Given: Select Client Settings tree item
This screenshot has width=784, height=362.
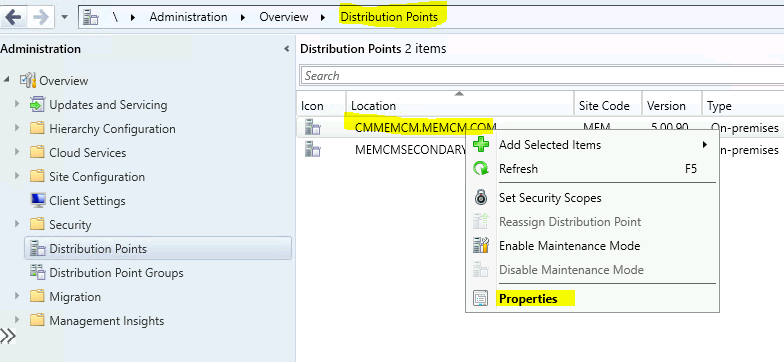Looking at the screenshot, I should click(87, 200).
